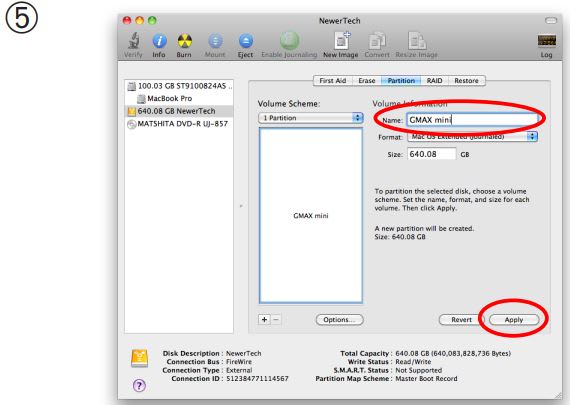
Task: Click the Size field showing 640.08
Action: coord(431,154)
